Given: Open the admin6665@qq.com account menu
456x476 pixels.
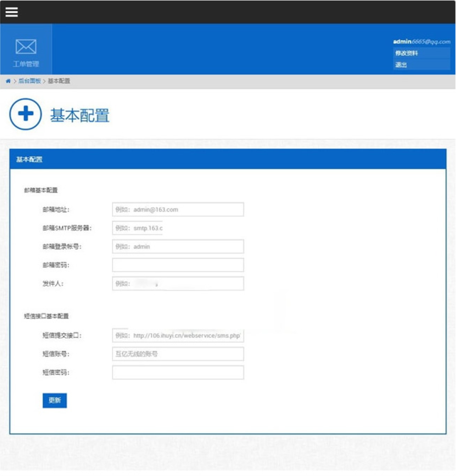Looking at the screenshot, I should tap(422, 41).
